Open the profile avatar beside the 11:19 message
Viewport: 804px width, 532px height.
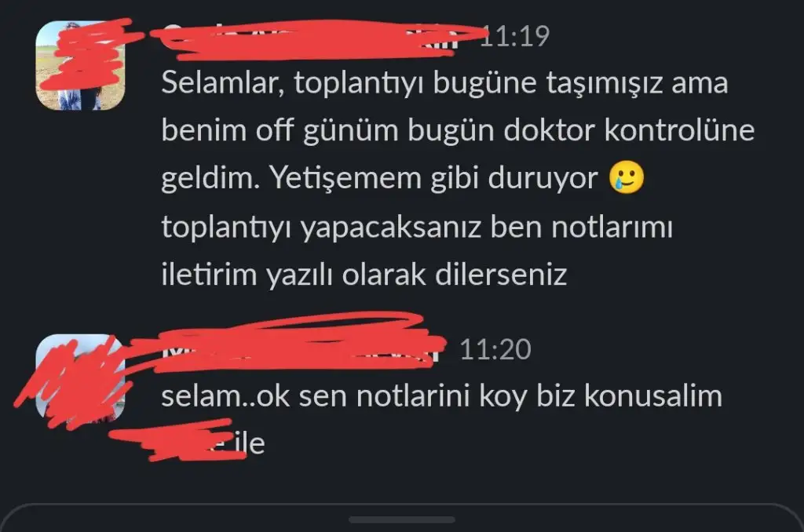[80, 66]
